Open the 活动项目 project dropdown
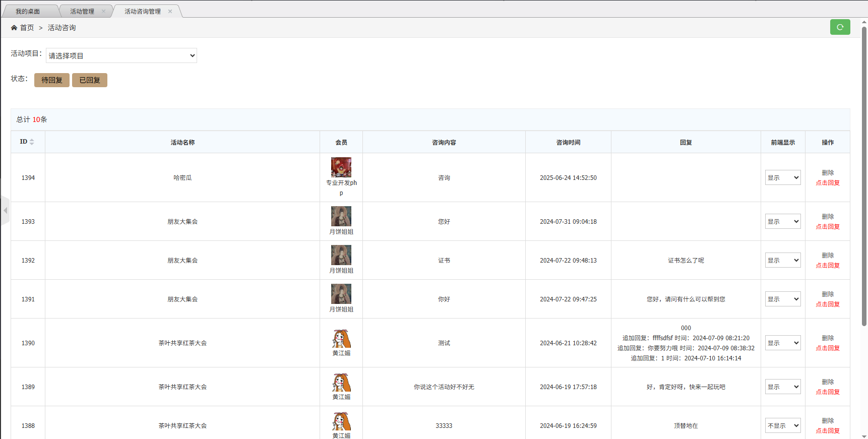 pyautogui.click(x=121, y=55)
